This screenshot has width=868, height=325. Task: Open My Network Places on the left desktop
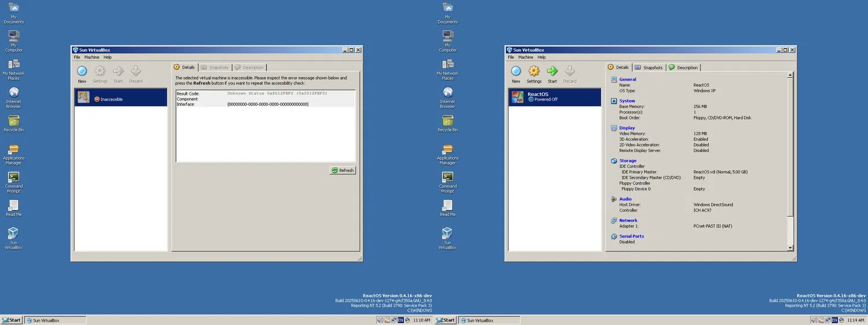13,69
